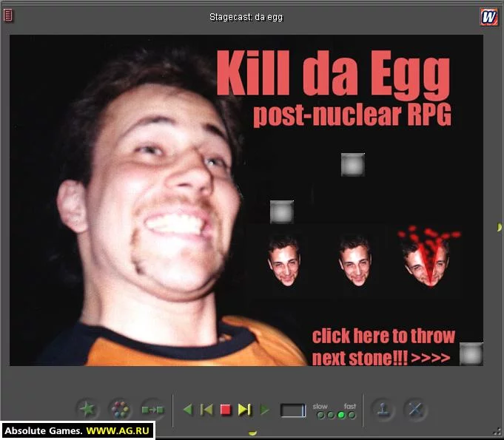Image resolution: width=504 pixels, height=440 pixels.
Task: Expand the yellow drawer handle at bottom edge
Action: click(252, 433)
